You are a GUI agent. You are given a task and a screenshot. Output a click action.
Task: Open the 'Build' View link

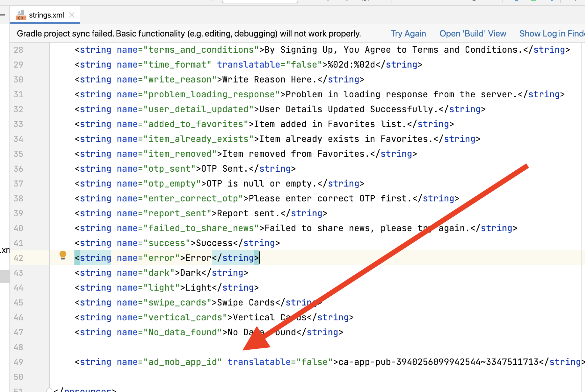pyautogui.click(x=472, y=34)
